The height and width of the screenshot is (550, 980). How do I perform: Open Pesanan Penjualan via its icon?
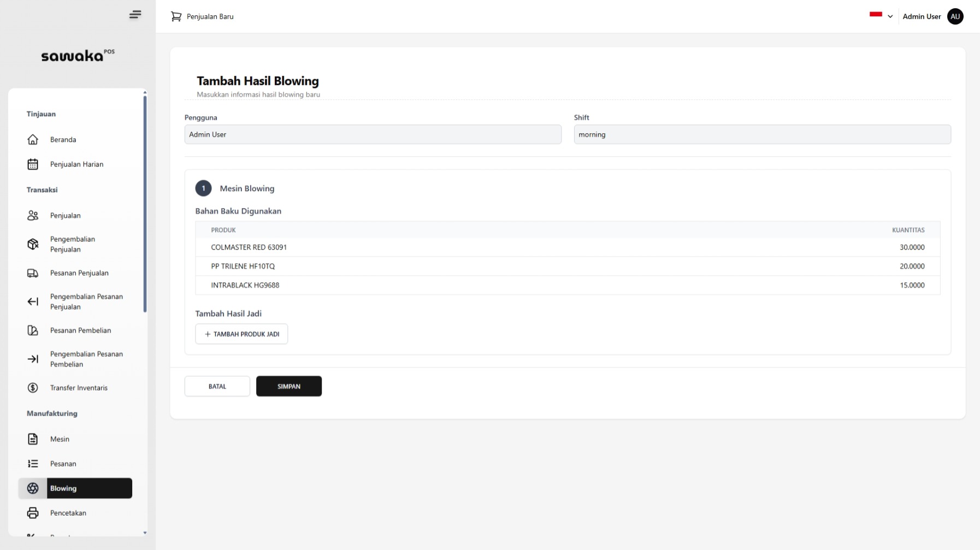pyautogui.click(x=33, y=273)
